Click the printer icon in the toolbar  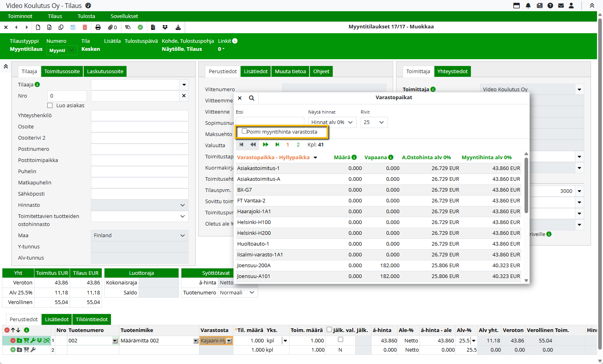(x=98, y=27)
